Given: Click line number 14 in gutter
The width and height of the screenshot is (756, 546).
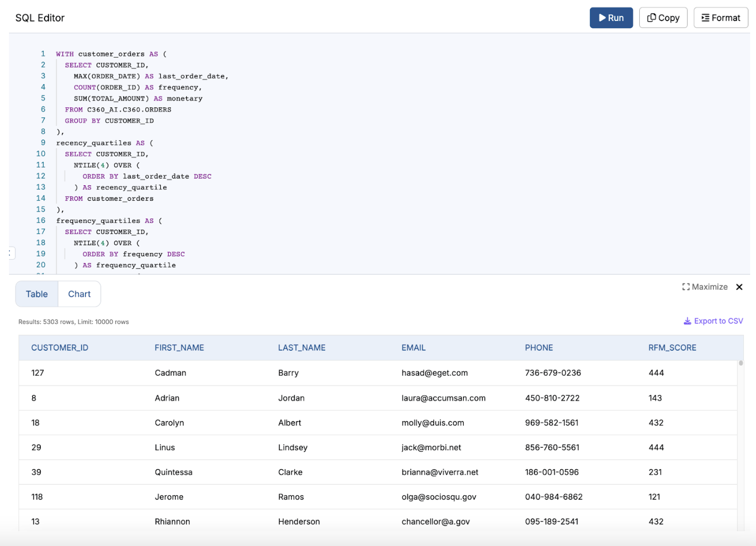Looking at the screenshot, I should pos(41,198).
